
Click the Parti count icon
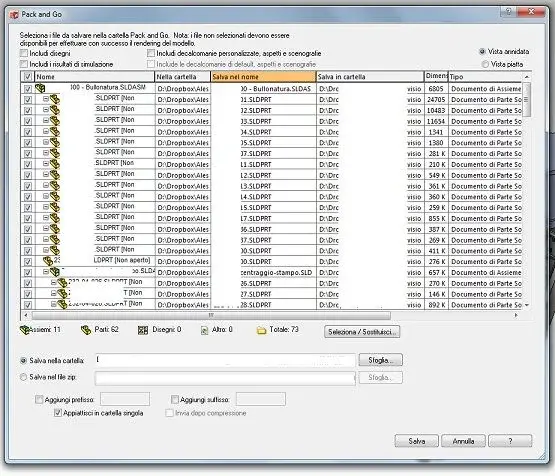tap(86, 330)
